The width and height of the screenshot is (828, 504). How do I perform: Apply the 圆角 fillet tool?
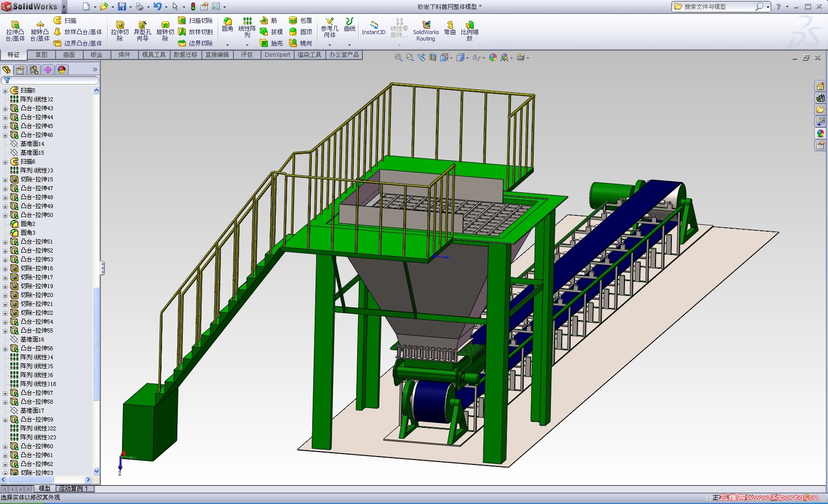pyautogui.click(x=227, y=25)
